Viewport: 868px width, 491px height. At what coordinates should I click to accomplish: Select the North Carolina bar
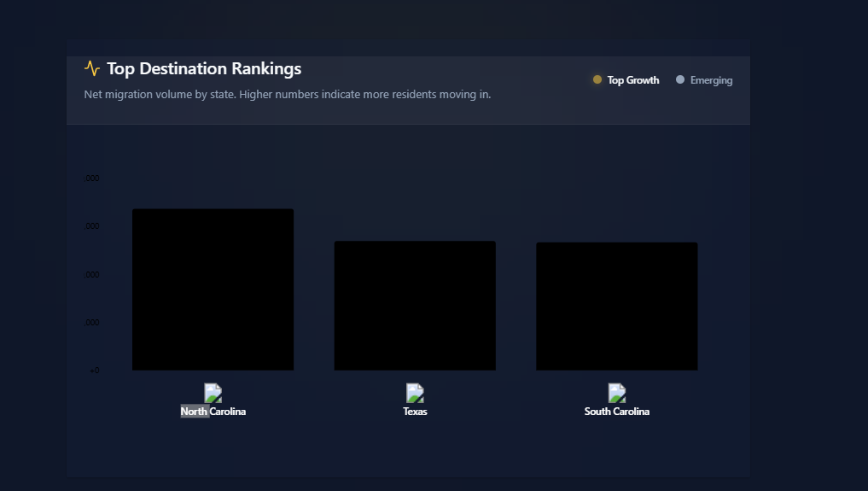click(x=213, y=289)
